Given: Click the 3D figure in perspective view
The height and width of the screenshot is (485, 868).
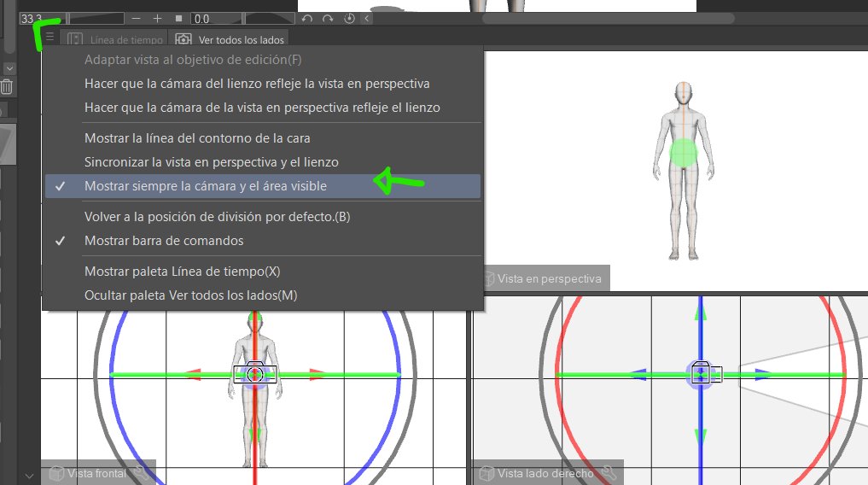Looking at the screenshot, I should [684, 171].
